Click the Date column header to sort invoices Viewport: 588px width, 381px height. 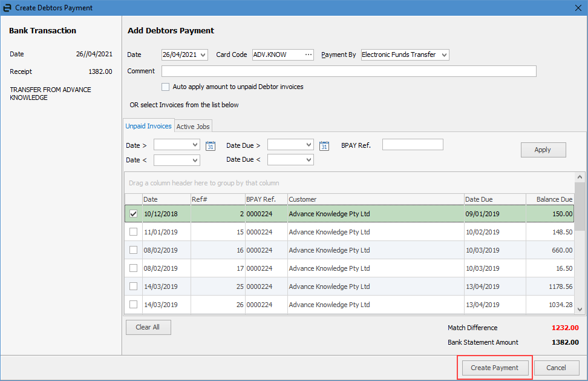[x=163, y=199]
